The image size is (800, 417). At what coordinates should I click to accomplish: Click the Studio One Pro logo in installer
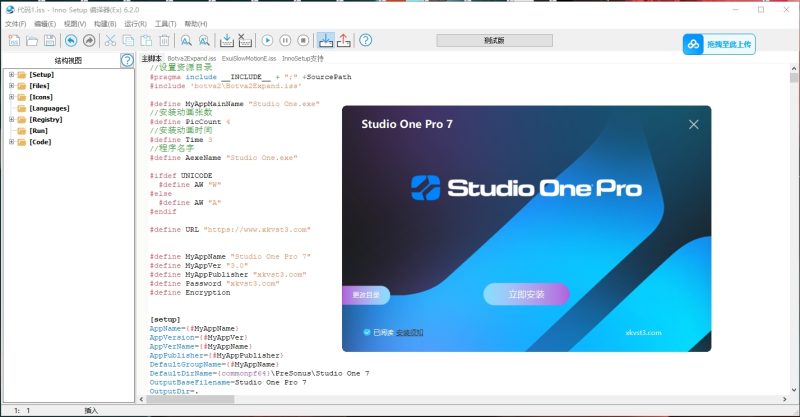click(527, 188)
